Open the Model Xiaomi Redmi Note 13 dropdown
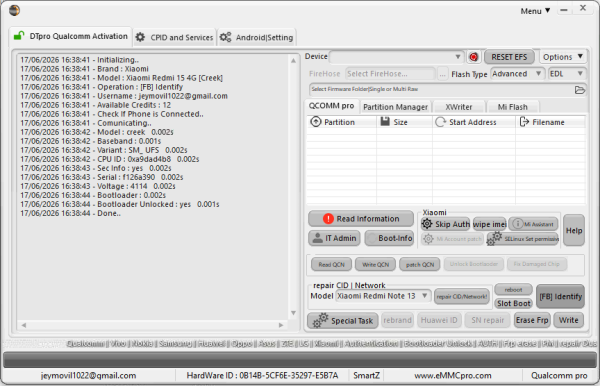Screen dimensions: 600x386 [383, 296]
